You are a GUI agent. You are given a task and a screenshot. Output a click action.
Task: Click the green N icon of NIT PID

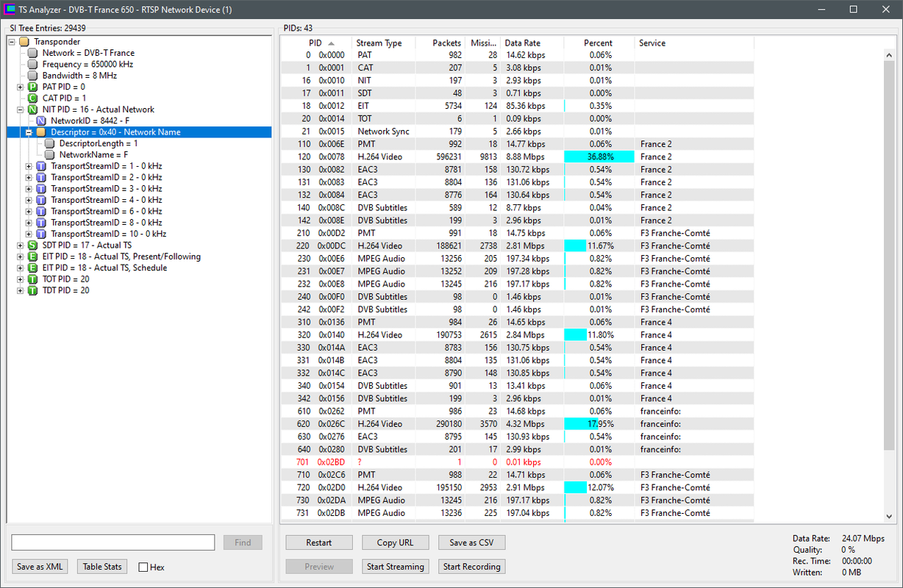pos(32,110)
